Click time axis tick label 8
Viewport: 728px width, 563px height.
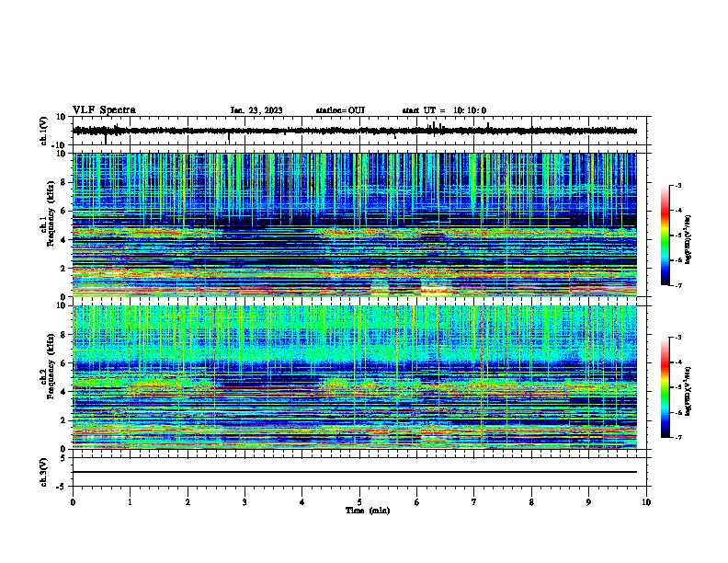[531, 501]
